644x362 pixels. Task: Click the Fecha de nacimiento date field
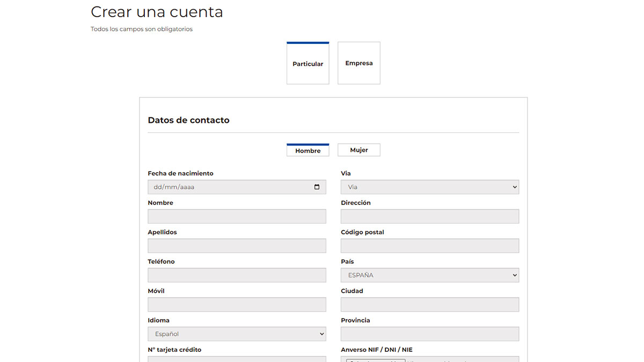225,187
